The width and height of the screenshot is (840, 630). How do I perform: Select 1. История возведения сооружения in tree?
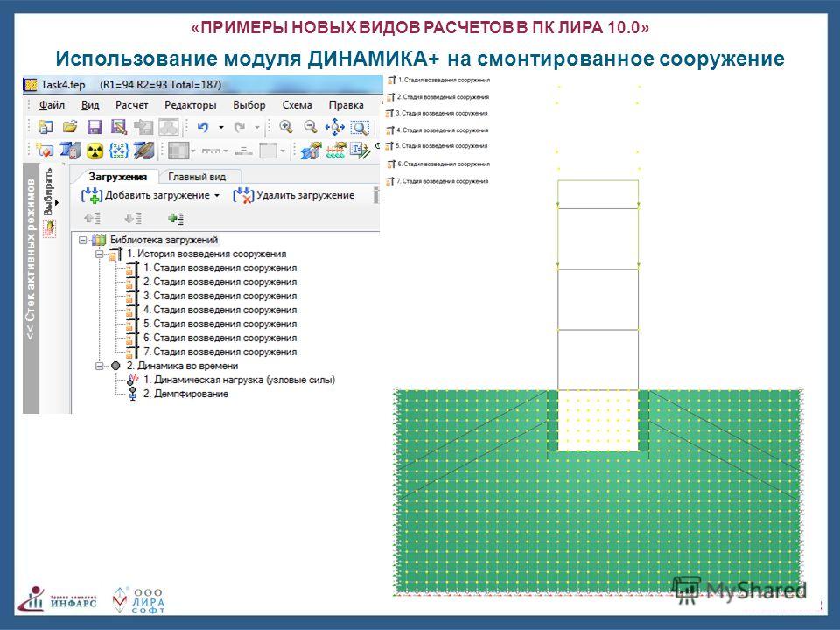206,254
